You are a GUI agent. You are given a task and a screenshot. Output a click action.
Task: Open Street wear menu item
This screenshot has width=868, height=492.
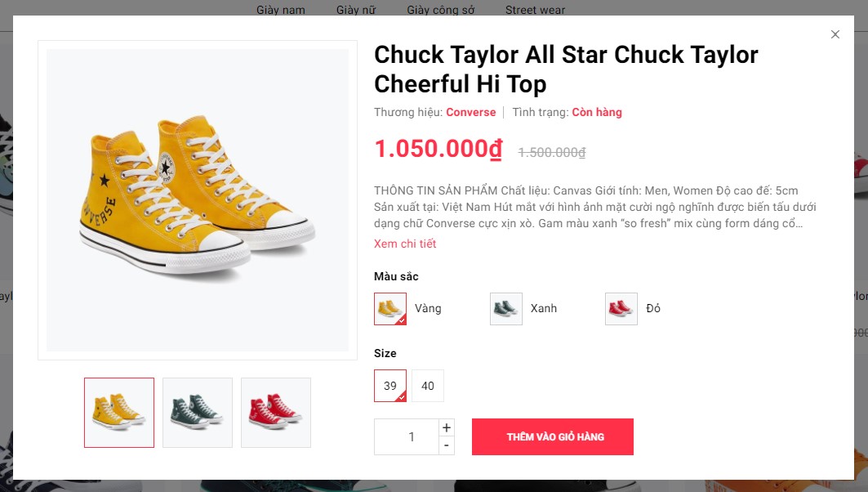[x=535, y=10]
